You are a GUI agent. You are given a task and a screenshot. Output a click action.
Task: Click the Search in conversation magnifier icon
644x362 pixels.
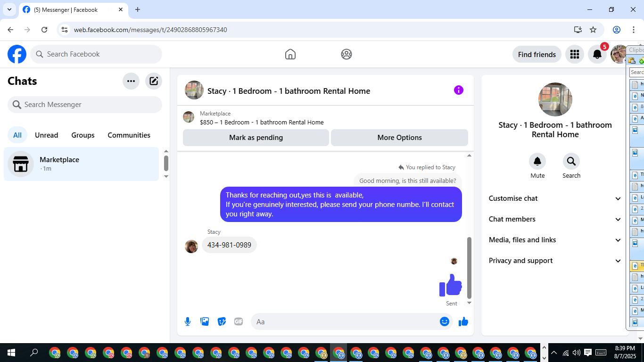(571, 162)
